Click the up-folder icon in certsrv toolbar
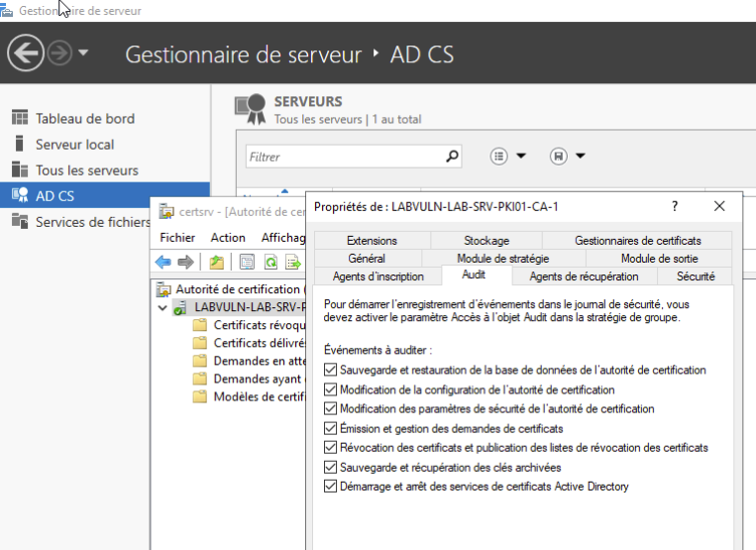Viewport: 756px width, 550px height. tap(216, 263)
